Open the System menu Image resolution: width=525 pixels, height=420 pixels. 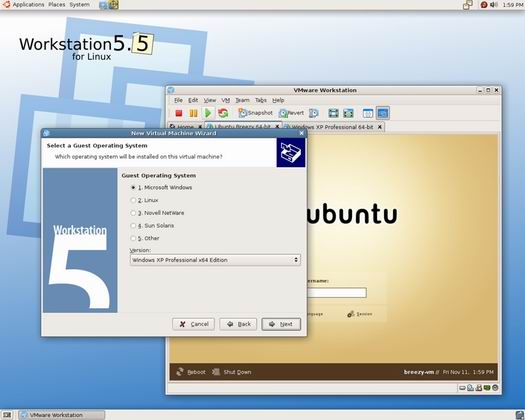[80, 5]
